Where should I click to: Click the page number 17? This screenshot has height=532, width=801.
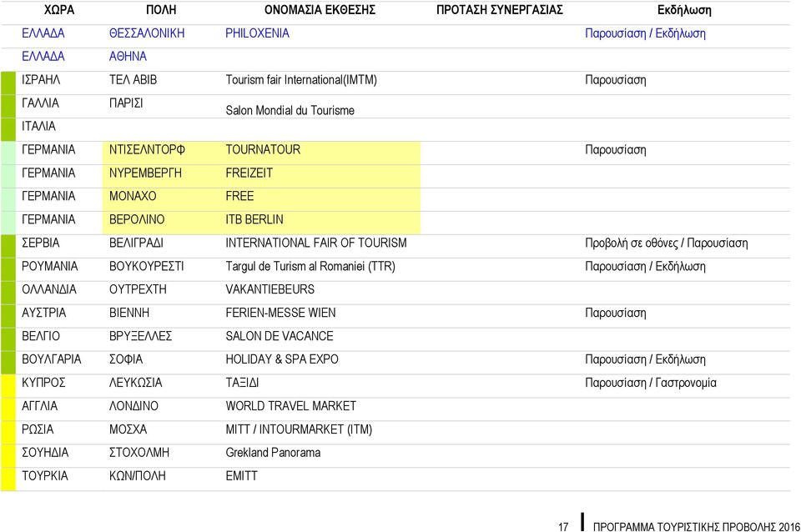(x=563, y=527)
